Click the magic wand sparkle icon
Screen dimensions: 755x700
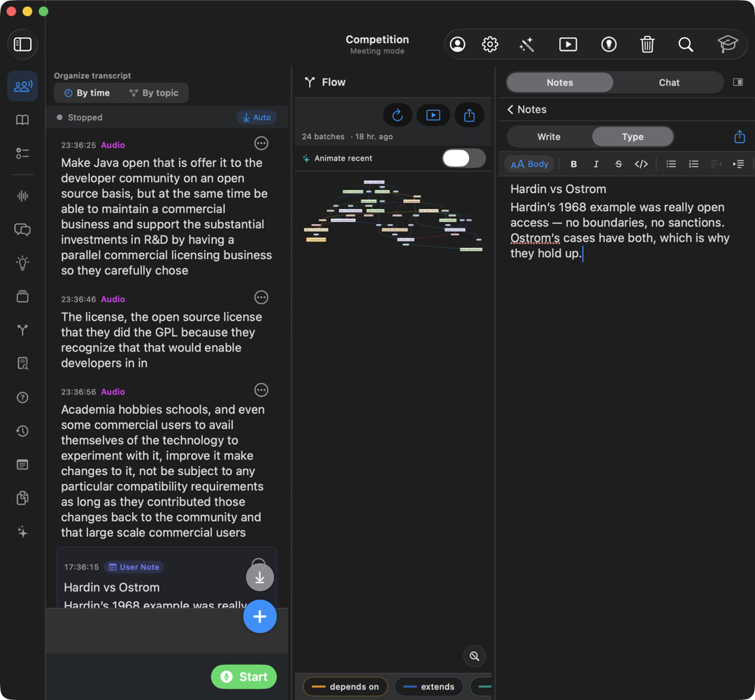click(527, 44)
